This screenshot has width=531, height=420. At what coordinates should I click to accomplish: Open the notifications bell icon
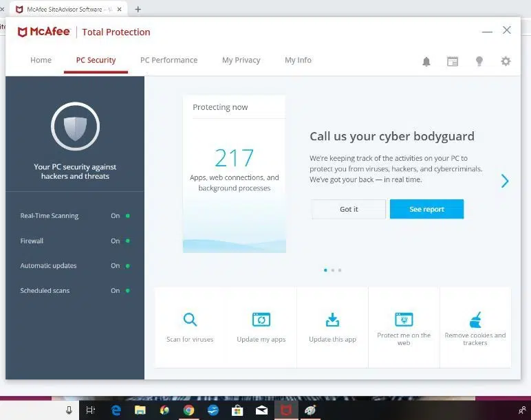point(426,61)
